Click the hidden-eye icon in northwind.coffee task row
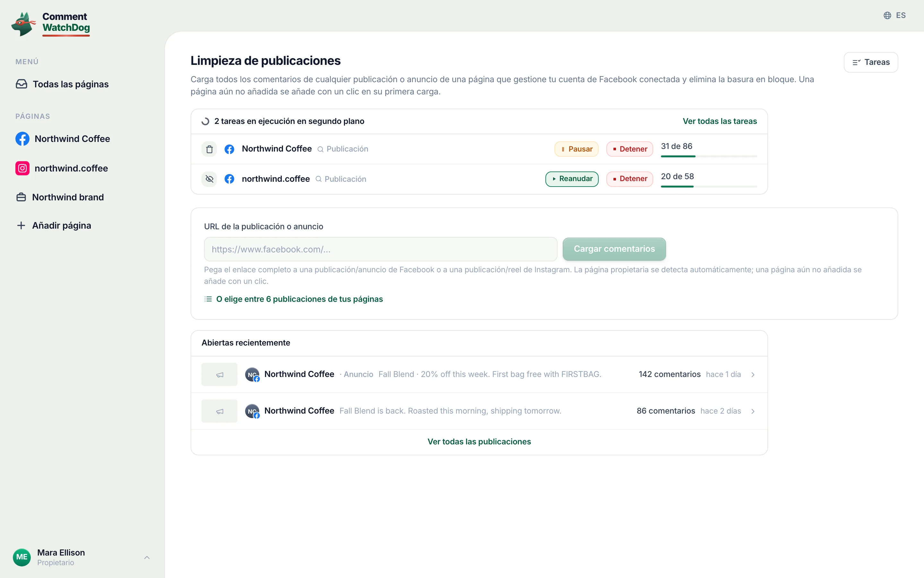924x578 pixels. (x=209, y=179)
